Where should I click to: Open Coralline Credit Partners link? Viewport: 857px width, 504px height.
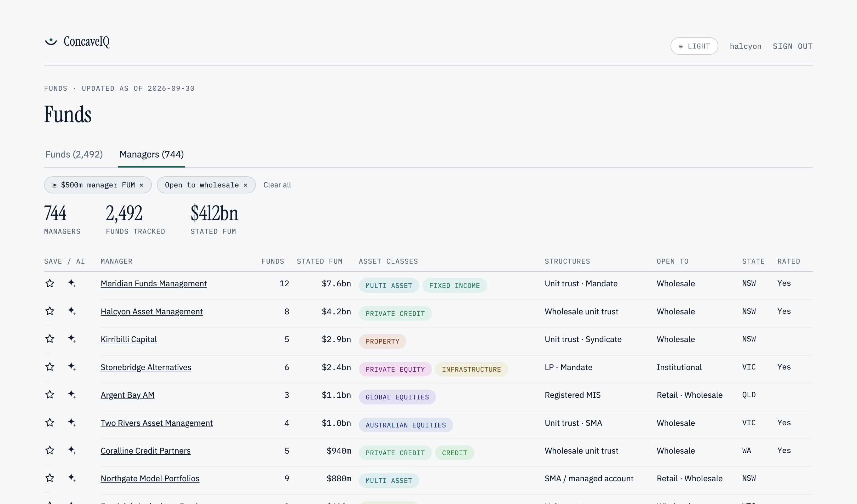tap(146, 451)
